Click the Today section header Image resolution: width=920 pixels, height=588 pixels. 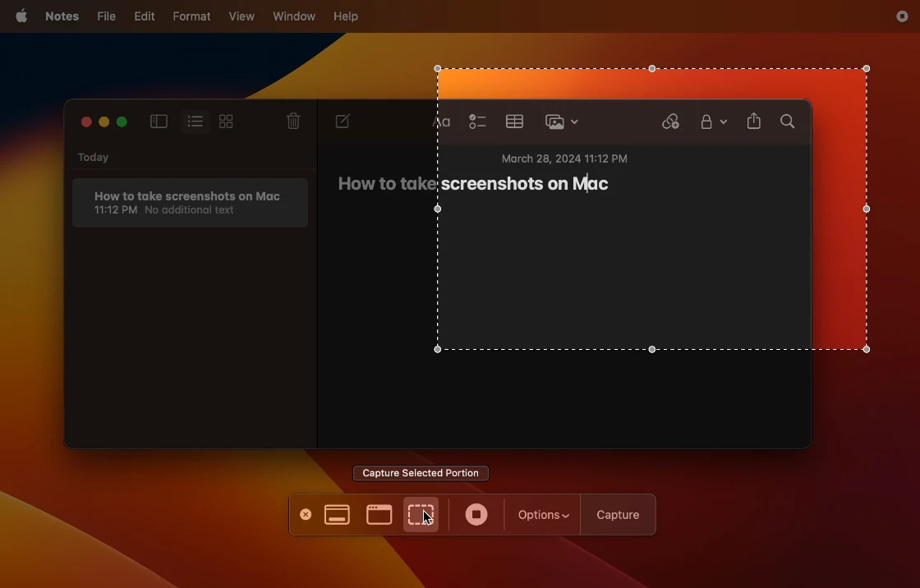pos(94,158)
